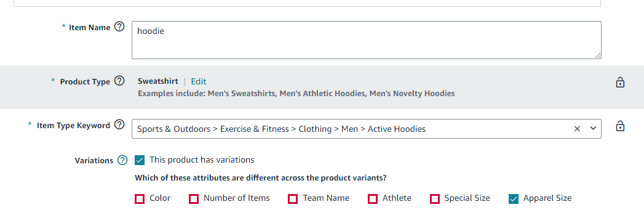This screenshot has width=644, height=223.
Task: Check the Color variation attribute
Action: click(140, 199)
